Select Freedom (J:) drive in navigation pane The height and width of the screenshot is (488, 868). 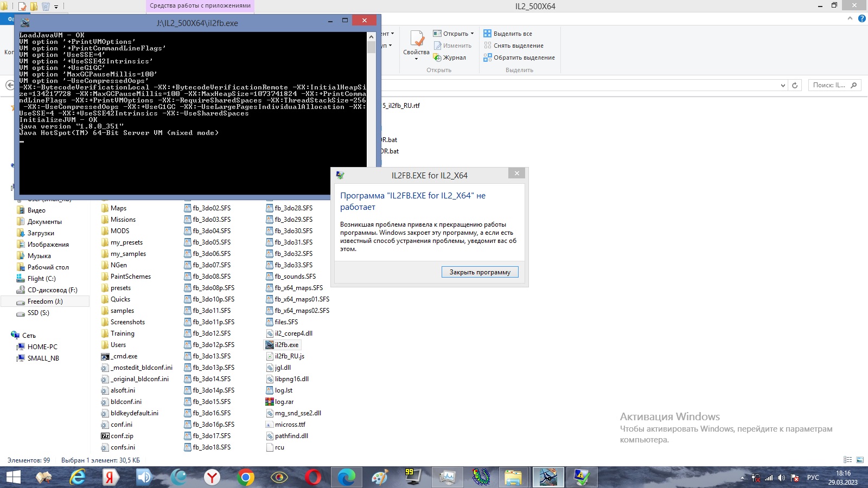click(x=45, y=301)
